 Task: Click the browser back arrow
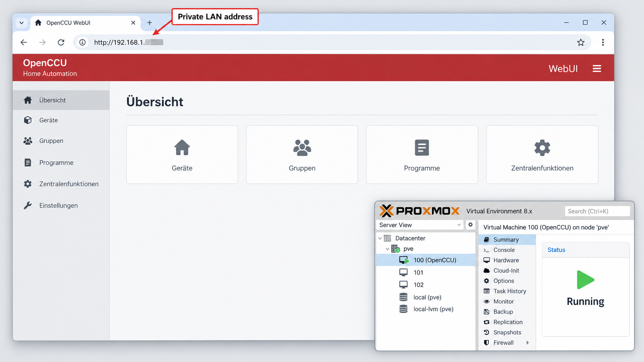point(24,42)
